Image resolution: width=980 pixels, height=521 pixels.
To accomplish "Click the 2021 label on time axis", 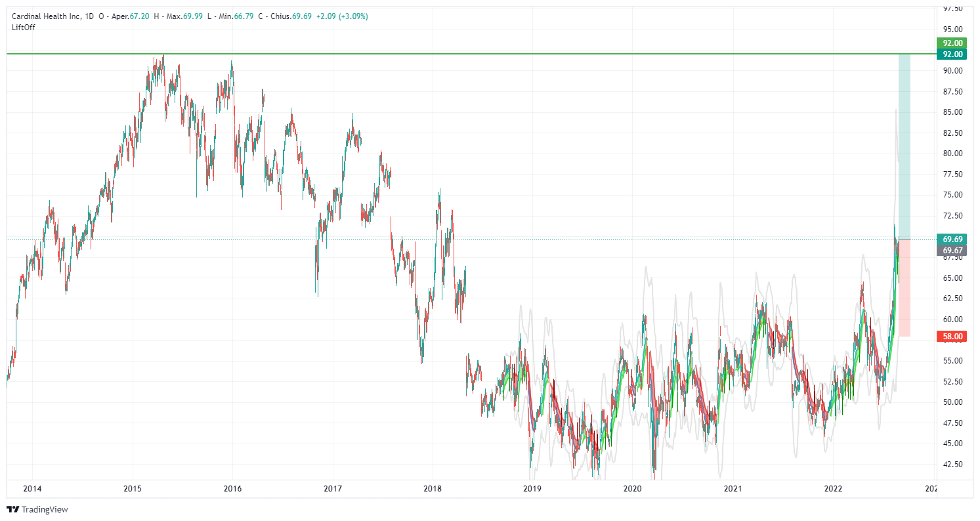I will [x=733, y=488].
